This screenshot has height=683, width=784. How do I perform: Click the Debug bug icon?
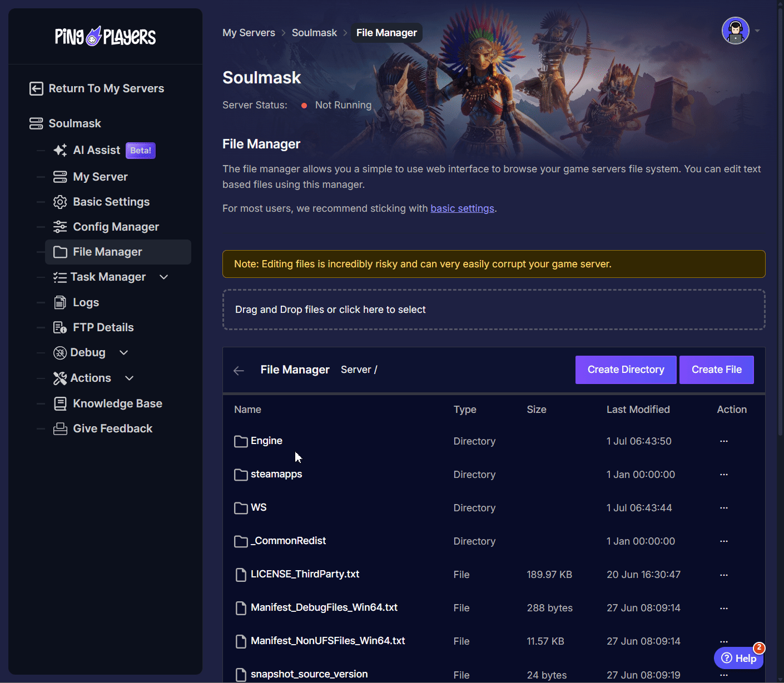click(x=60, y=353)
